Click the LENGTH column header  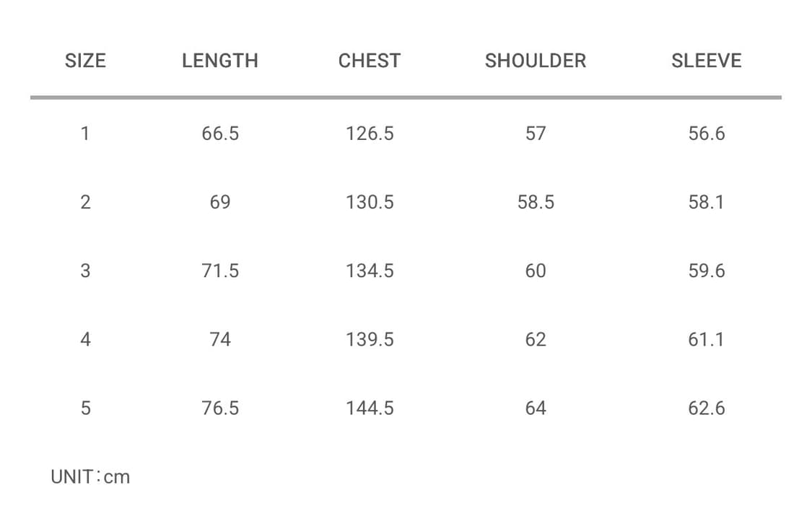(220, 61)
